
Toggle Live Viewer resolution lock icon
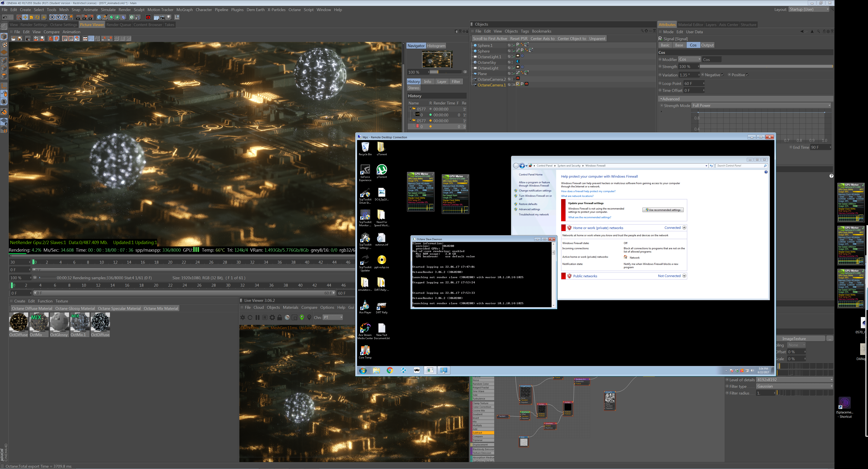[x=280, y=317]
